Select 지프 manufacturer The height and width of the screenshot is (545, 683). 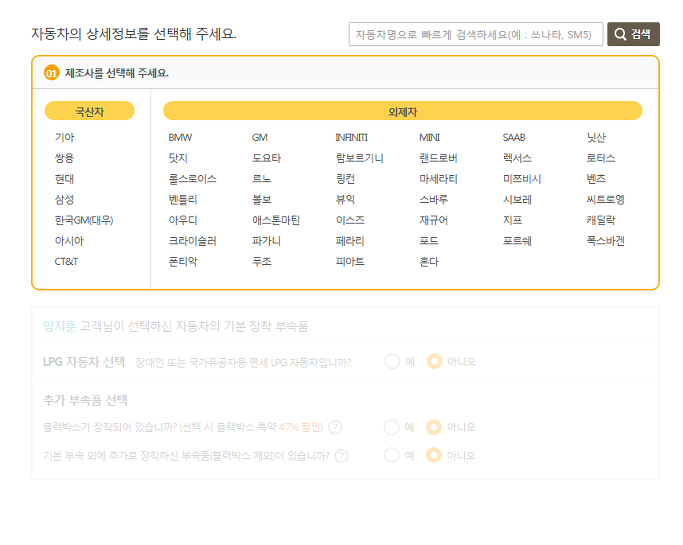click(x=513, y=220)
